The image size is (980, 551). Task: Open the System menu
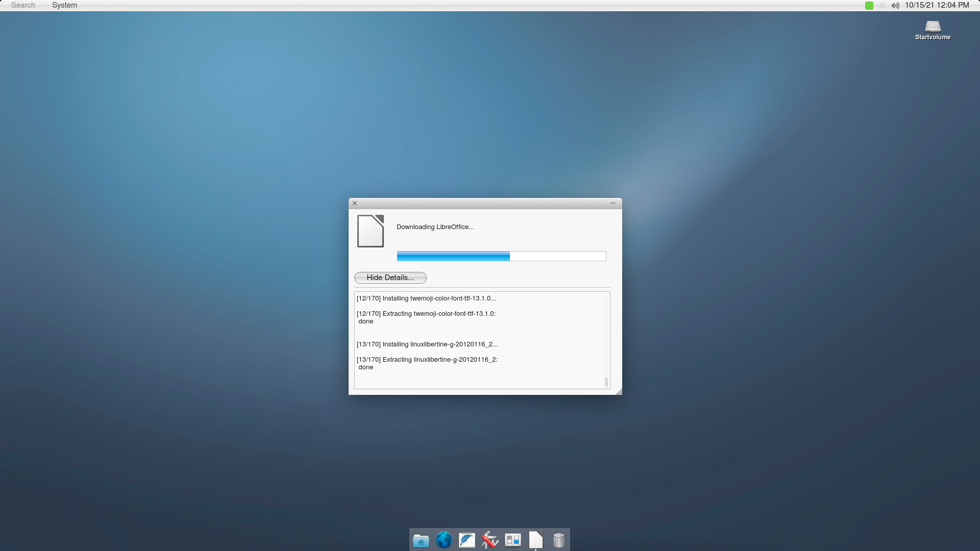(x=64, y=5)
